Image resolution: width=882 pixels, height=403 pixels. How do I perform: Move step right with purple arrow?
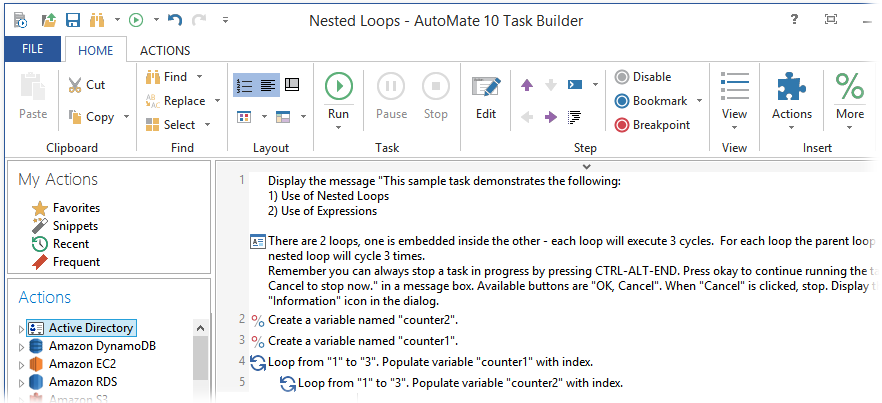pos(551,117)
